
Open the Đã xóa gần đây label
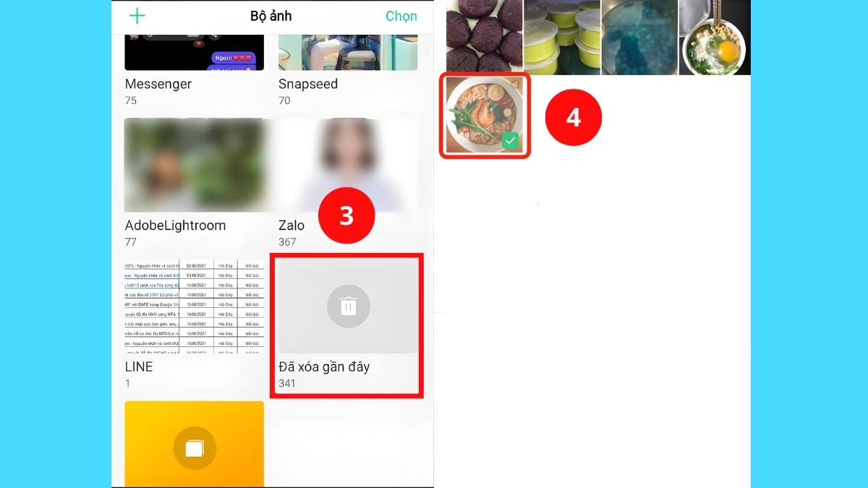pos(324,367)
